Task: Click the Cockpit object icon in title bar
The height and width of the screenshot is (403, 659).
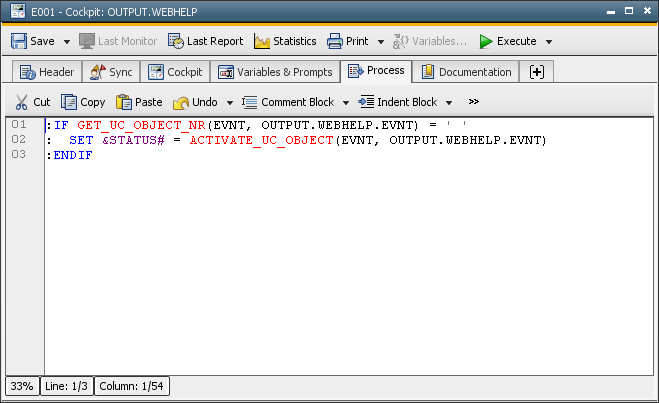Action: click(18, 11)
